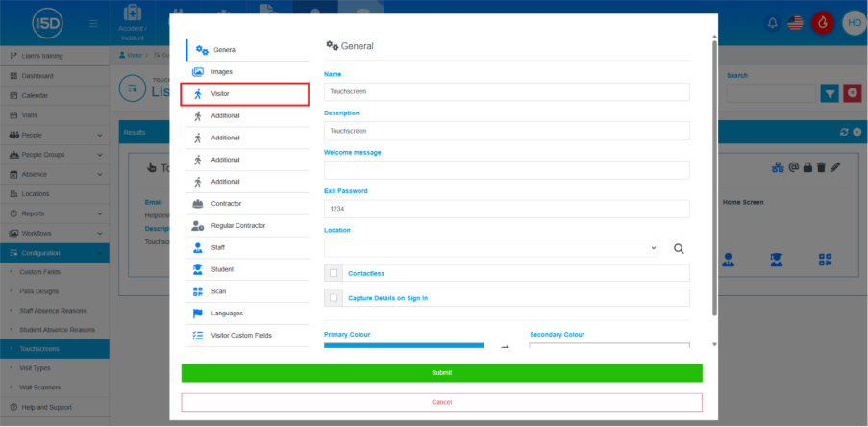Open Visits in the sidebar
Viewport: 868px width, 427px height.
(x=54, y=115)
